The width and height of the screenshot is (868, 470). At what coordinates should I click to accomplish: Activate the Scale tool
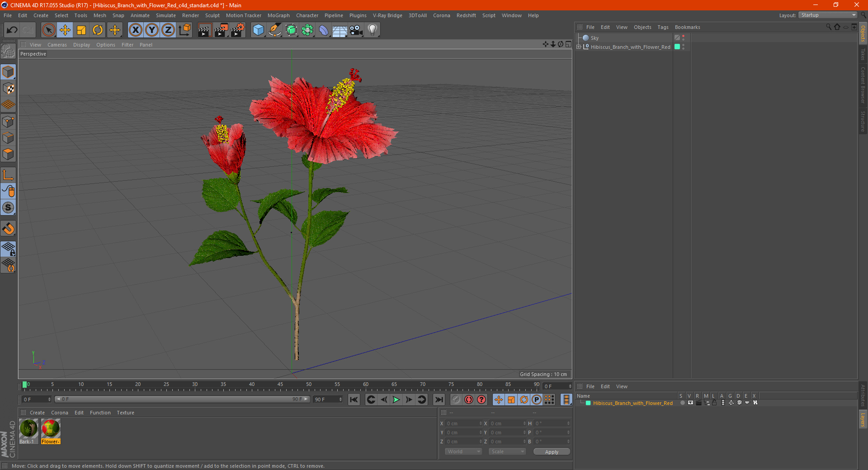tap(81, 30)
